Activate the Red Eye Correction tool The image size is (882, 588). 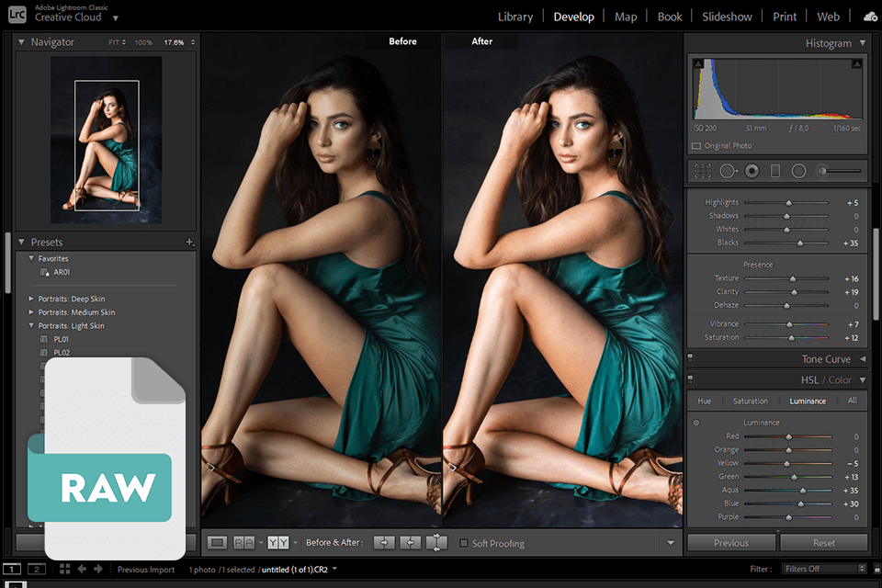752,171
